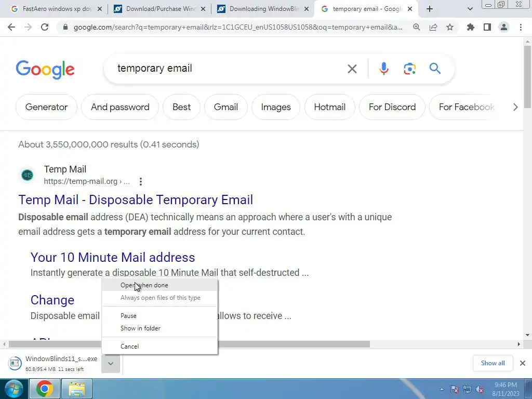
Task: Click Show all downloads button
Action: [493, 363]
